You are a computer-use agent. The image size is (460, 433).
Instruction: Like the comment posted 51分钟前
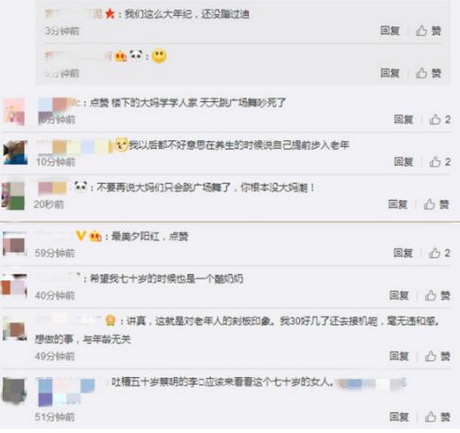tap(437, 417)
